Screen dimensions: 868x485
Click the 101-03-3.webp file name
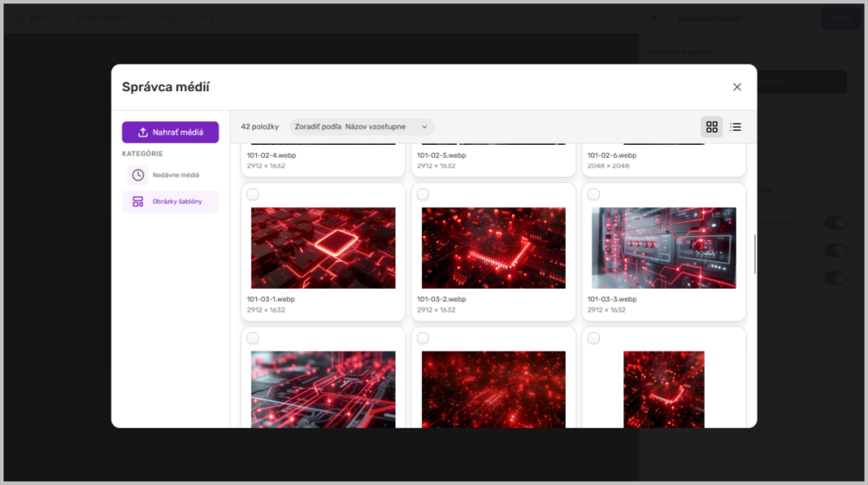(612, 299)
